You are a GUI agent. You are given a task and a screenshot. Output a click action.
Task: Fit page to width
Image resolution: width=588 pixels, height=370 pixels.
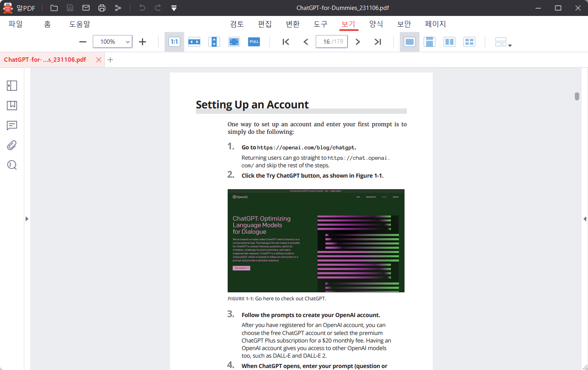194,42
